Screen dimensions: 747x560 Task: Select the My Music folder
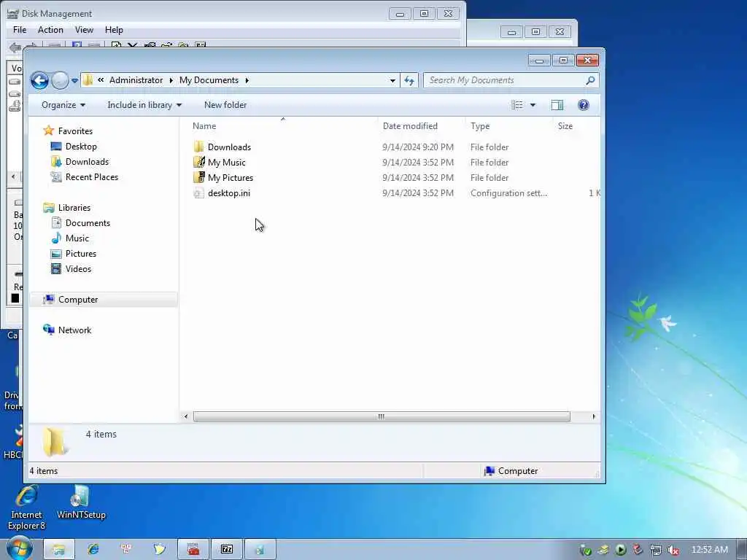point(226,163)
